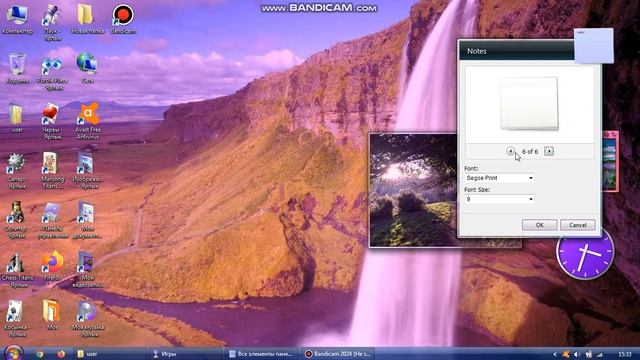640x360 pixels.
Task: Go to next note color in Notes
Action: coord(549,151)
